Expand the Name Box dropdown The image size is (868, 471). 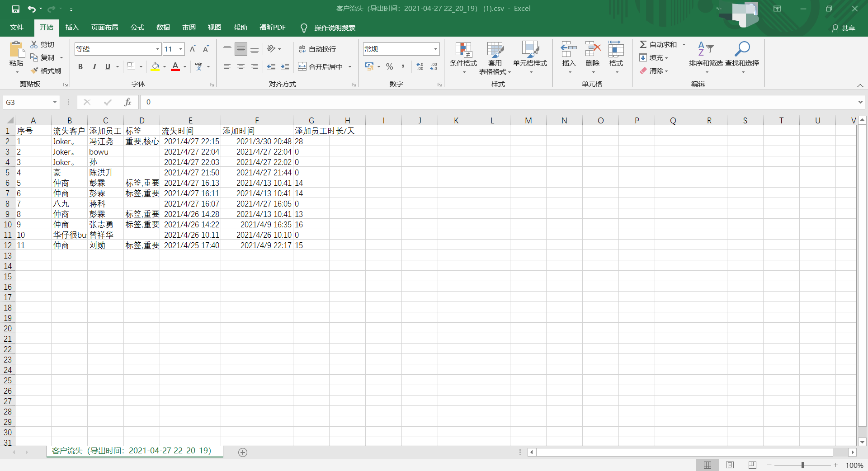(55, 102)
